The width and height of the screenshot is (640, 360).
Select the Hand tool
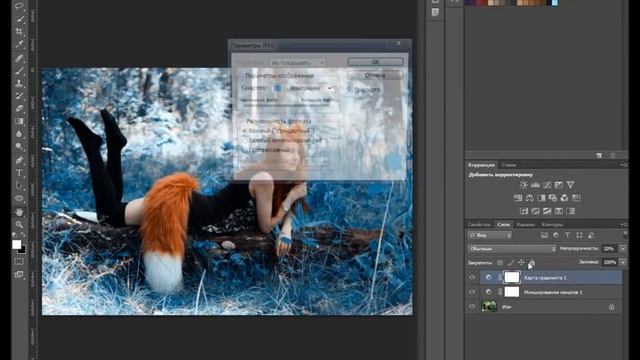coord(19,212)
